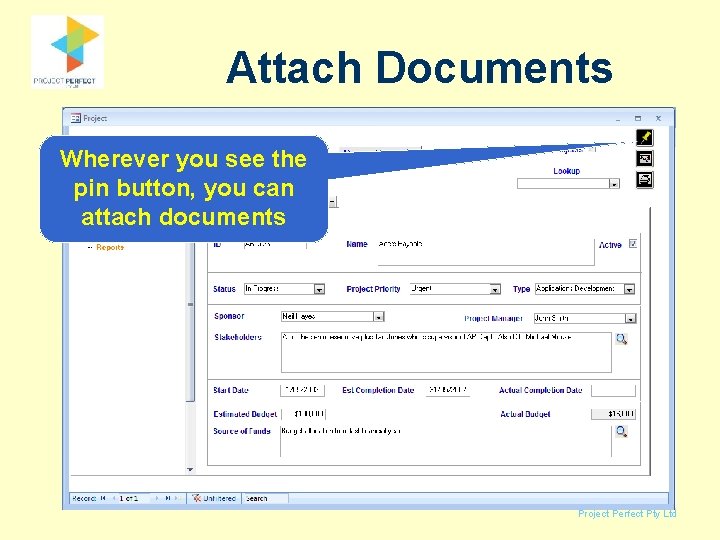Expand the Project Manager dropdown
This screenshot has width=720, height=540.
[x=631, y=318]
